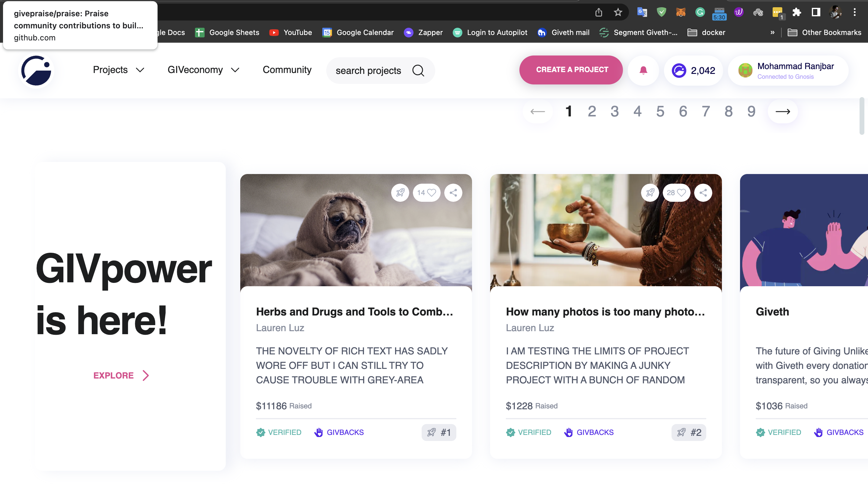Click the EXPLORE GIVpower link
The image size is (868, 488).
click(x=121, y=375)
